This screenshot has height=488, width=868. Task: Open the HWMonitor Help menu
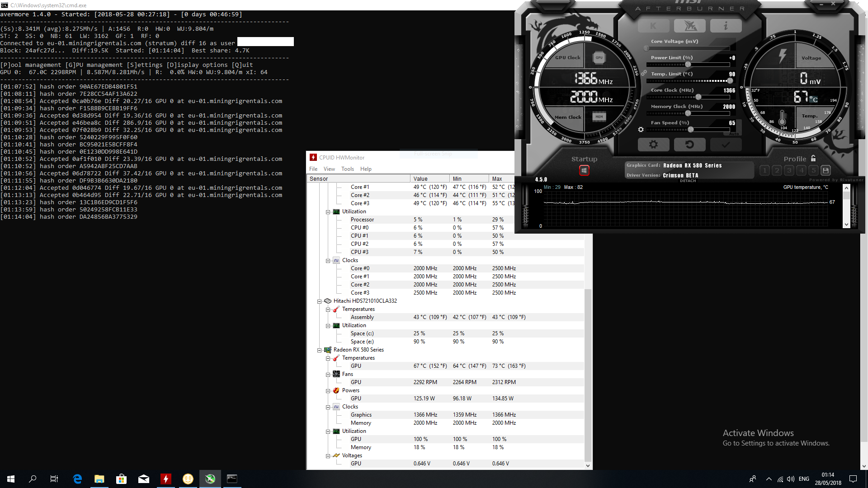tap(366, 169)
